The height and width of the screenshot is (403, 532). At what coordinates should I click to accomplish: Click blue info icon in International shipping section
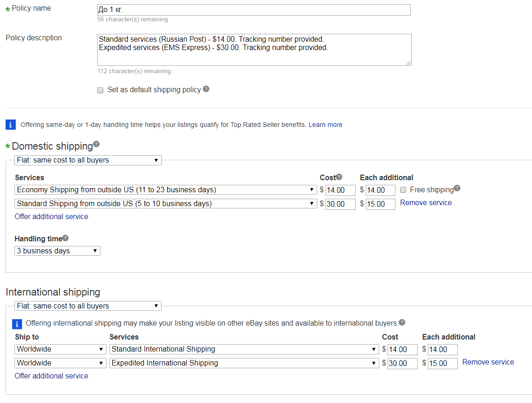pos(17,324)
